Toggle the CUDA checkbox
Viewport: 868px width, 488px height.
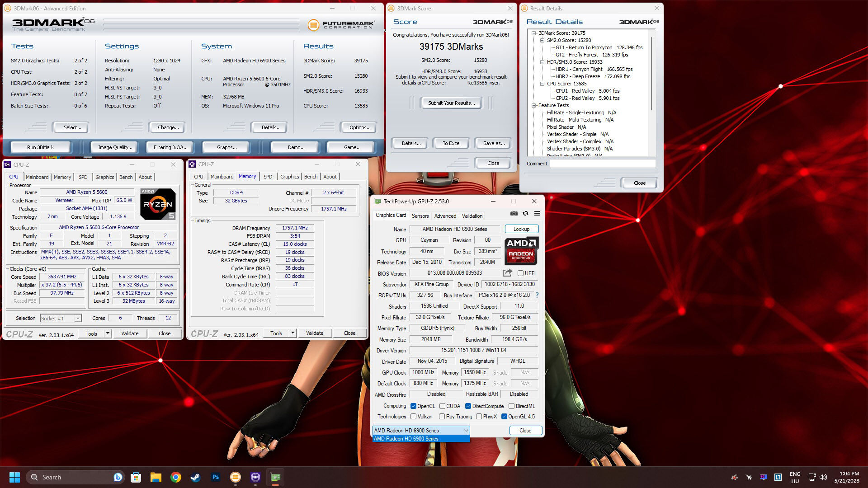click(x=442, y=406)
